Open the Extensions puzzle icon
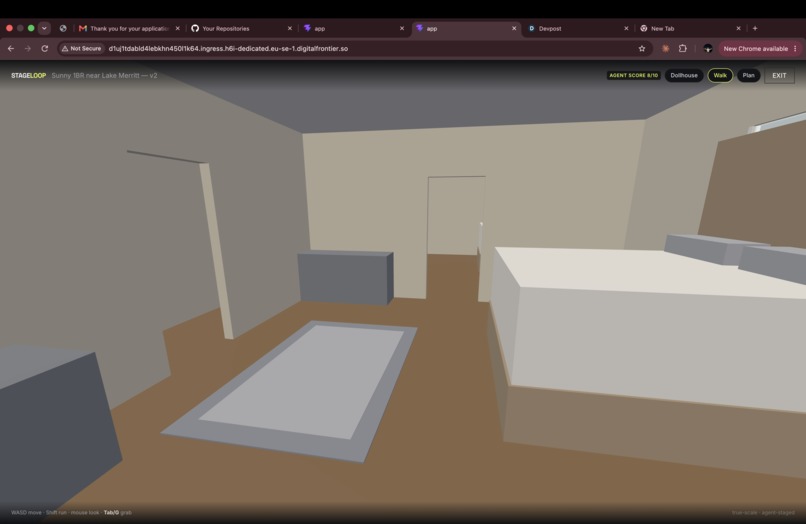 click(683, 48)
